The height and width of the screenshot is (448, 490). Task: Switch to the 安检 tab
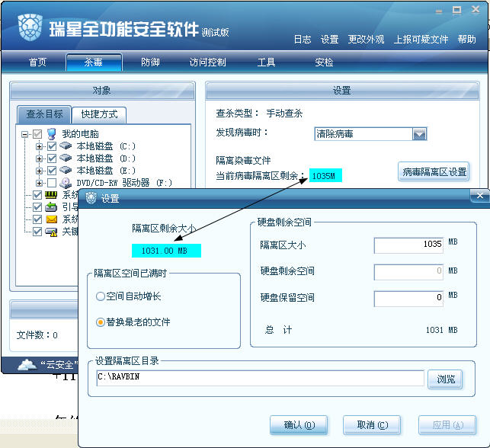(324, 62)
